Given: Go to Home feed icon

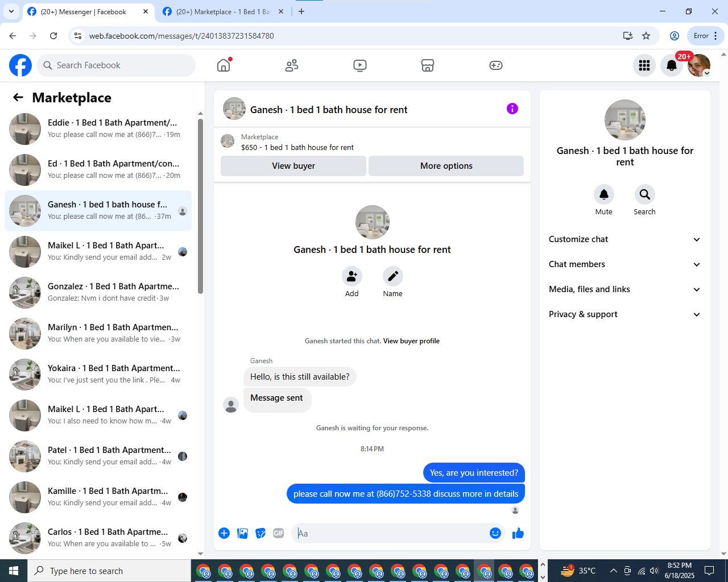Looking at the screenshot, I should pyautogui.click(x=224, y=65).
